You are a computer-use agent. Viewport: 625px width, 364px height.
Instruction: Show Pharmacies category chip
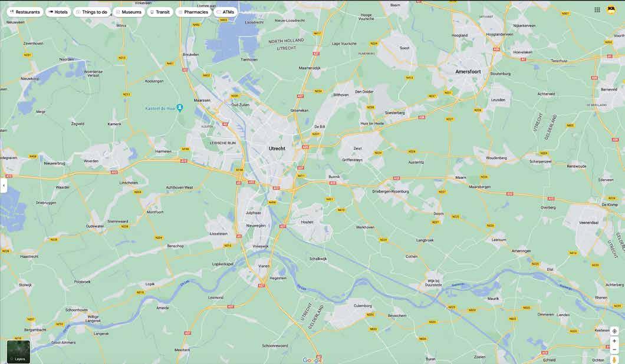click(193, 12)
